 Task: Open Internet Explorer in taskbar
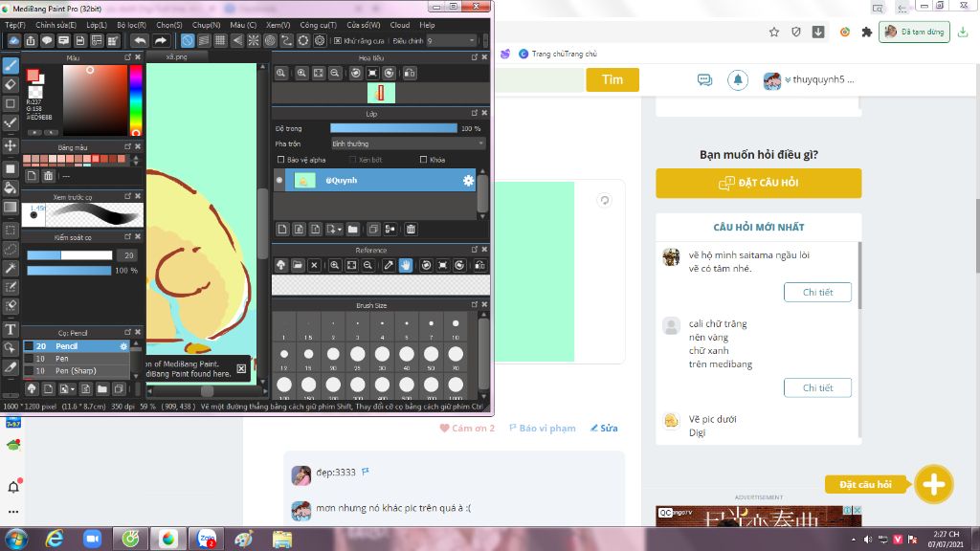[x=55, y=539]
